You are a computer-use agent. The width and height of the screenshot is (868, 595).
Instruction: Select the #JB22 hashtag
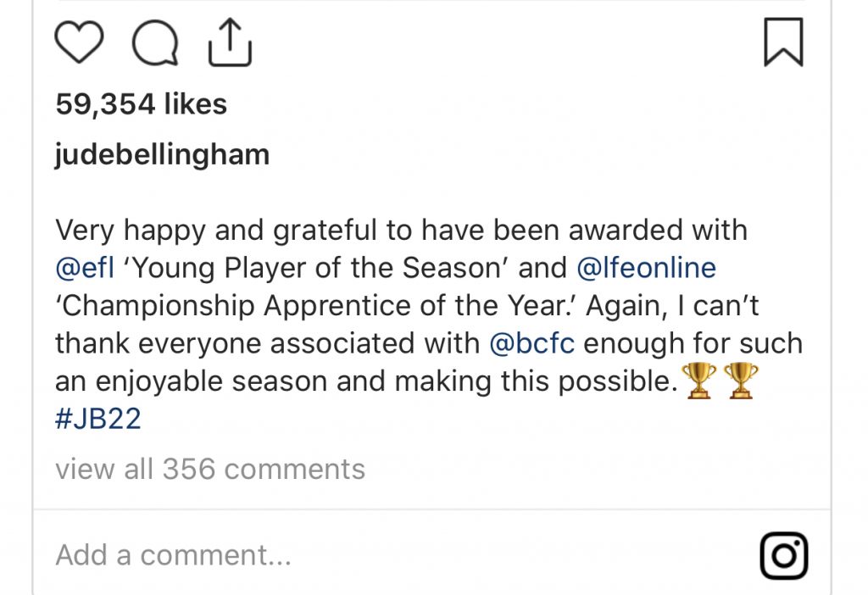point(97,419)
